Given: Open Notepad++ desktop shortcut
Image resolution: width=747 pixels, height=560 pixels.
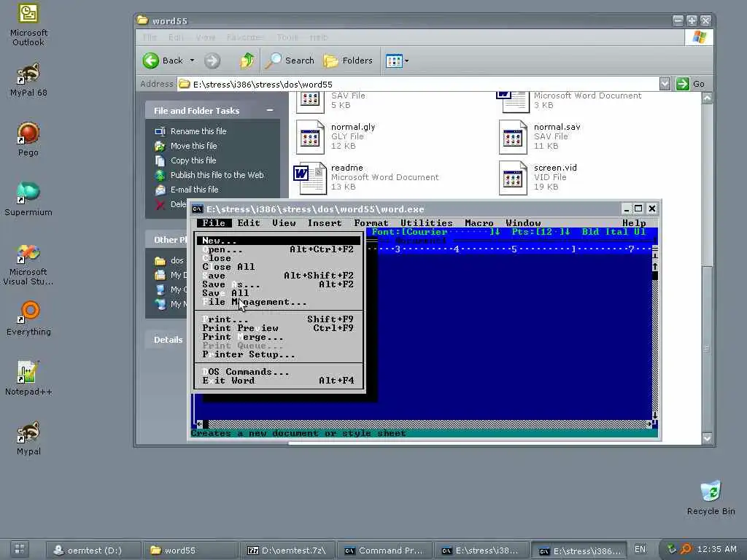Looking at the screenshot, I should pos(28,378).
